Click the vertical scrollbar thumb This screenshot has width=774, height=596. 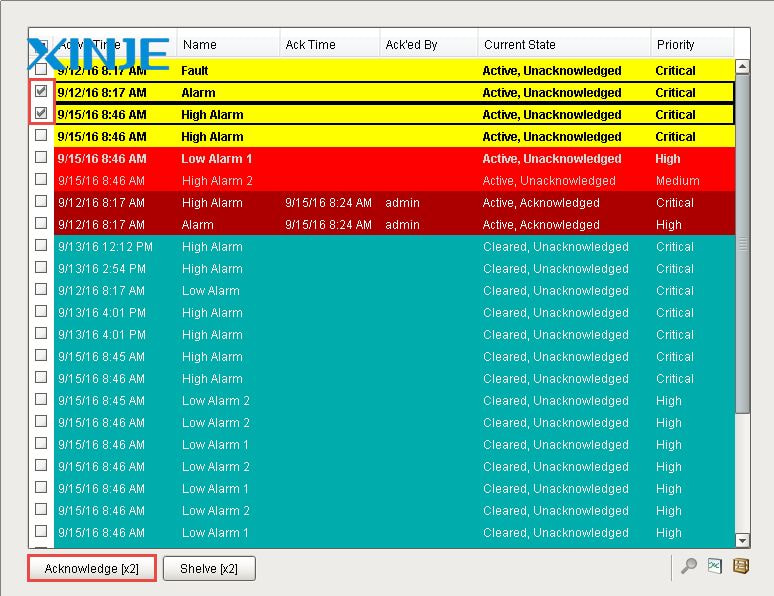click(742, 244)
